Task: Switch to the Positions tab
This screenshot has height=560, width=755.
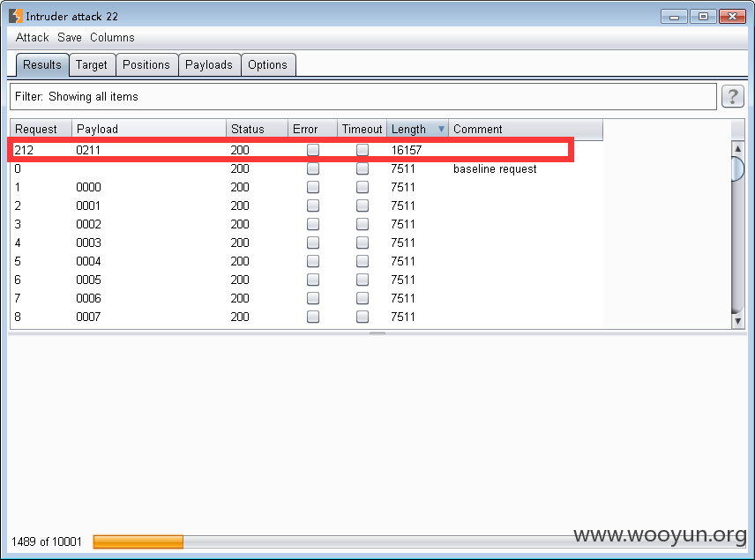Action: pos(146,64)
